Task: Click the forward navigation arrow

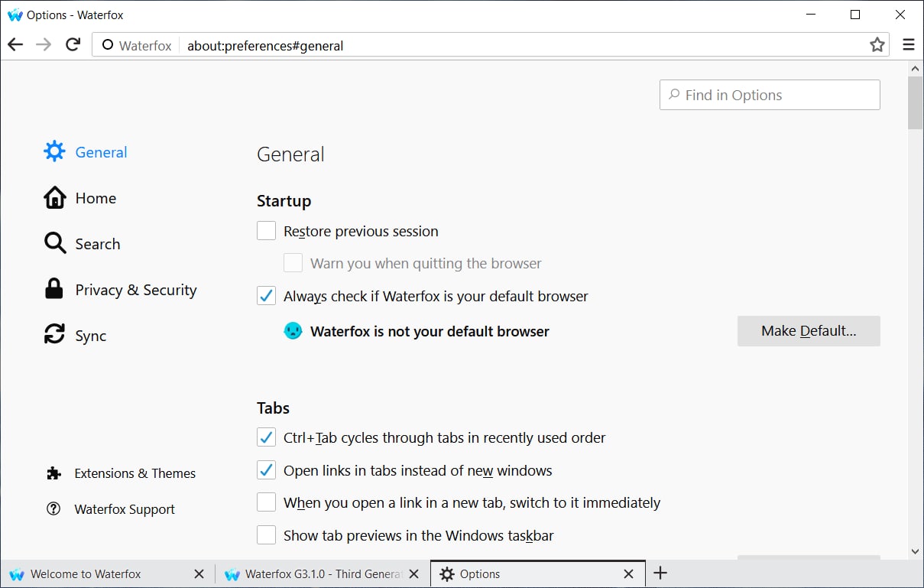Action: [44, 45]
